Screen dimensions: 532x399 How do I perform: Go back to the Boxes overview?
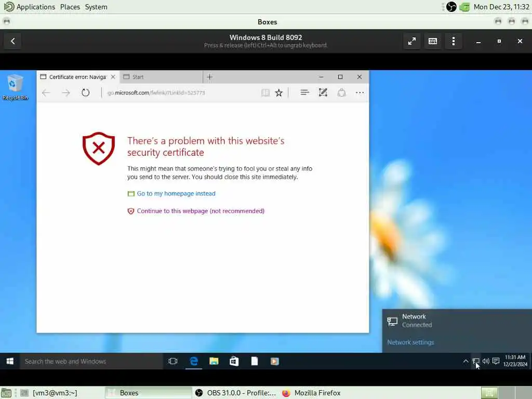(x=13, y=41)
